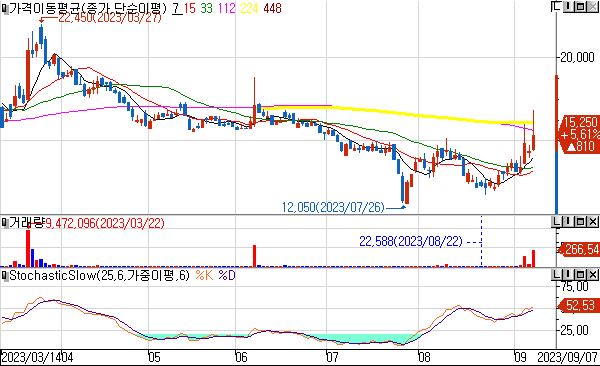Click the vertical-bar button on StochasticSlow panel

[x=568, y=274]
